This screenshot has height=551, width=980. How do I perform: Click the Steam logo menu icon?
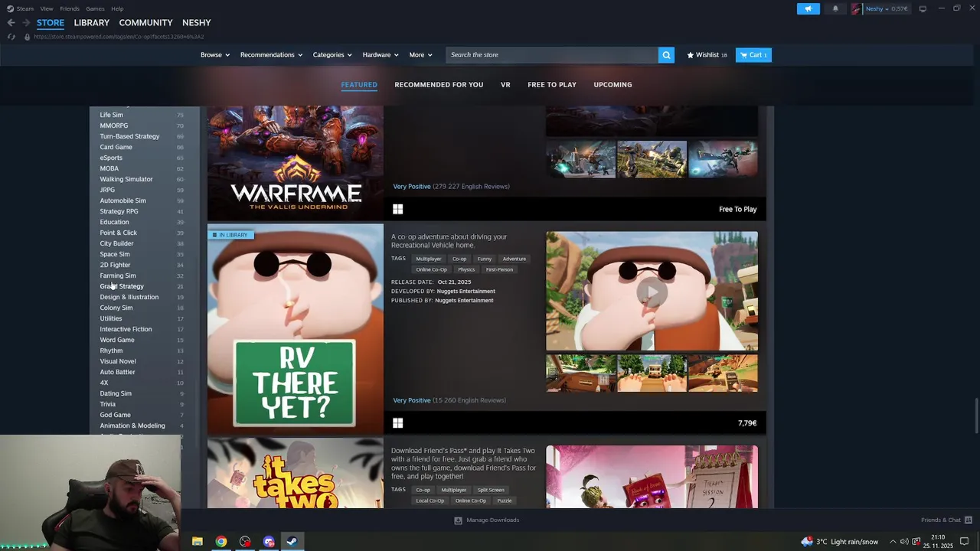10,8
